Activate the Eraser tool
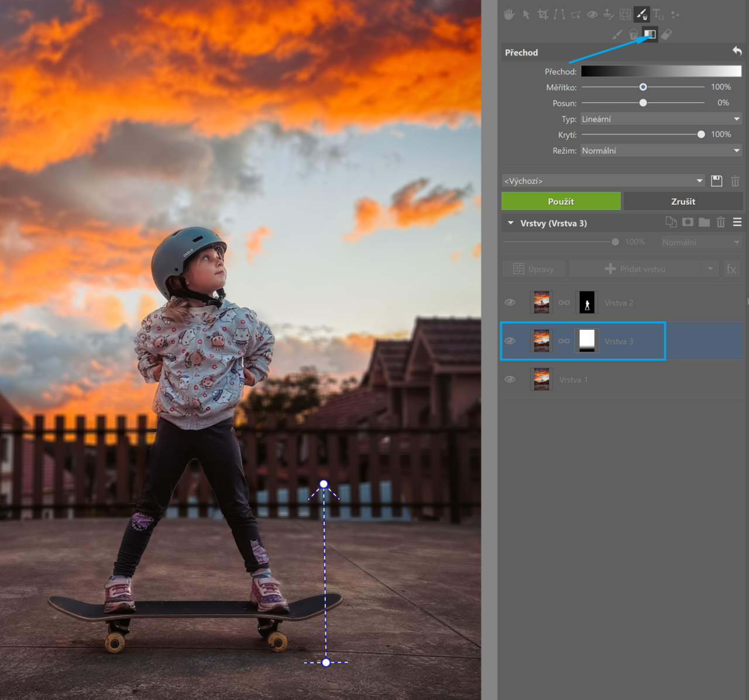Screen dimensions: 749x700 (x=666, y=35)
